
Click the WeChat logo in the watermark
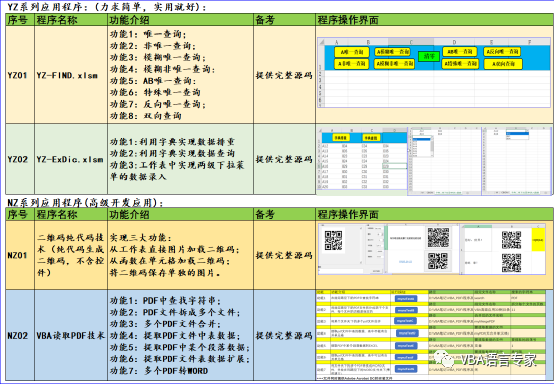pyautogui.click(x=444, y=359)
